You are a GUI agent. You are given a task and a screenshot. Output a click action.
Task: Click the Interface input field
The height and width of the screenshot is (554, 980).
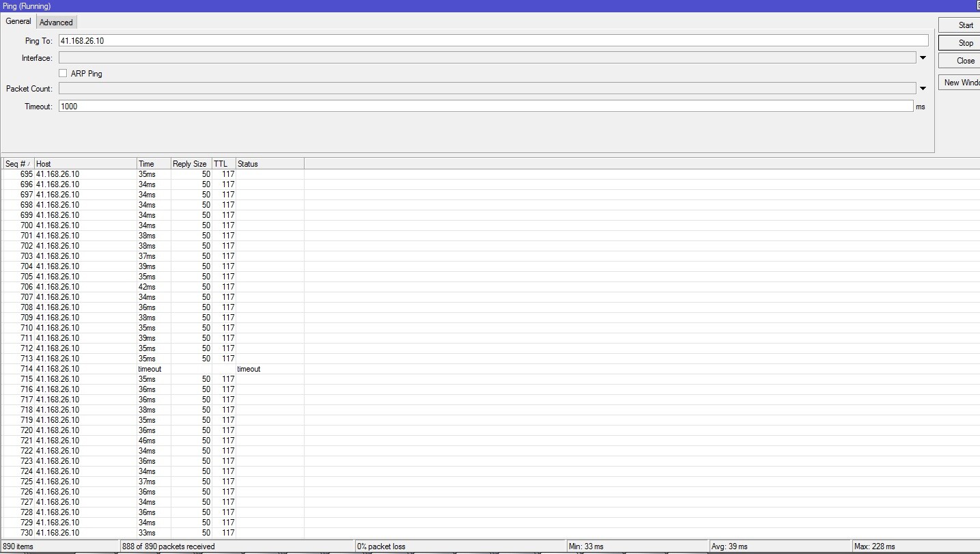click(487, 58)
